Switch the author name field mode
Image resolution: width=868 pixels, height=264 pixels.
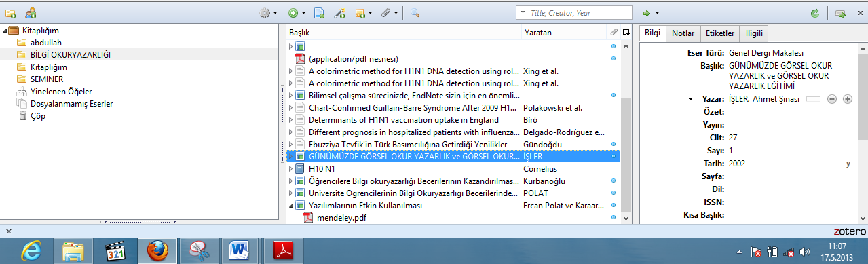coord(813,99)
